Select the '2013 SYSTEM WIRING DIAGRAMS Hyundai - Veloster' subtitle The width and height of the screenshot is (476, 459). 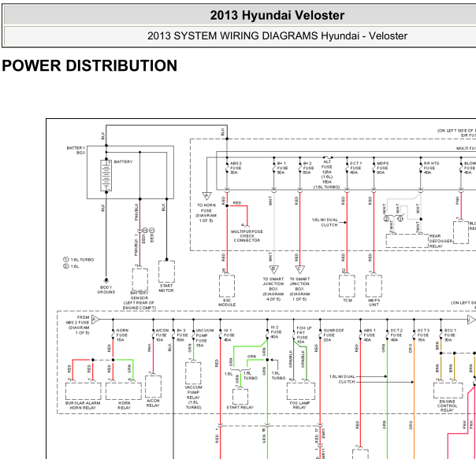[277, 35]
